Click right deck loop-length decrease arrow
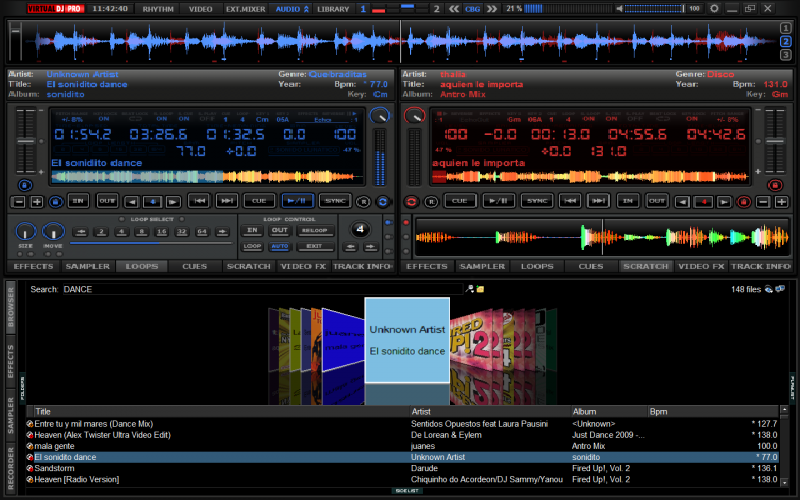800x500 pixels. tap(682, 202)
